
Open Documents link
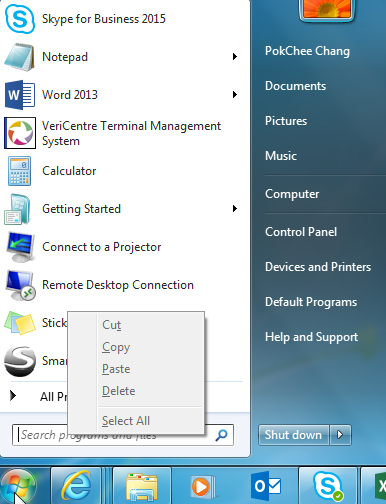coord(295,86)
